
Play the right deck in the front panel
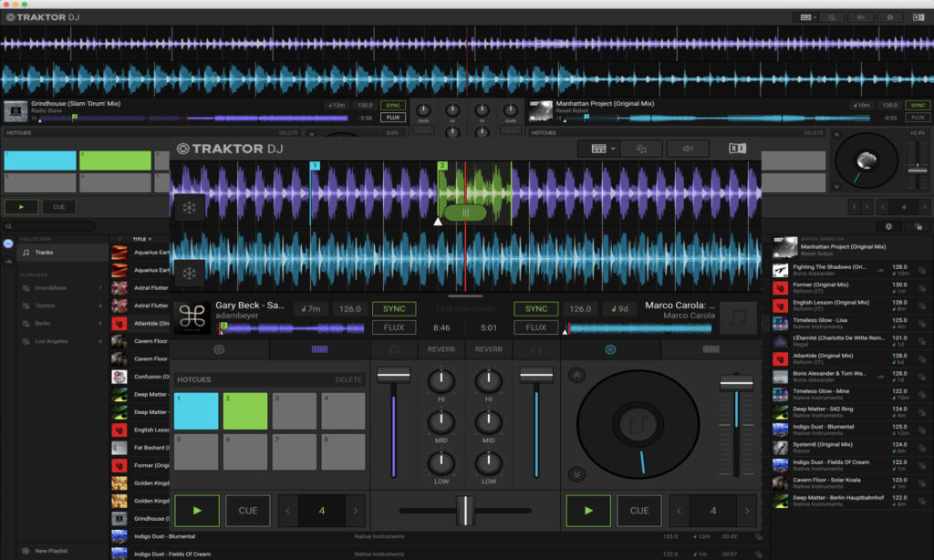point(588,511)
